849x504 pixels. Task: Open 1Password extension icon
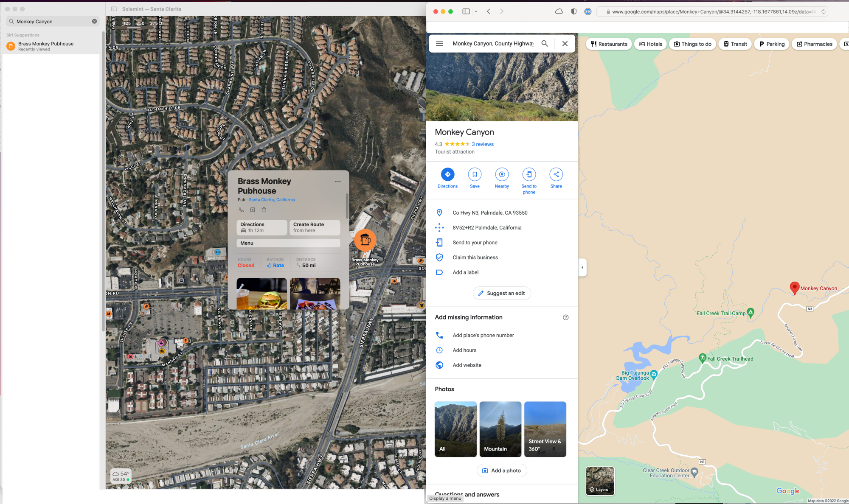click(x=588, y=11)
